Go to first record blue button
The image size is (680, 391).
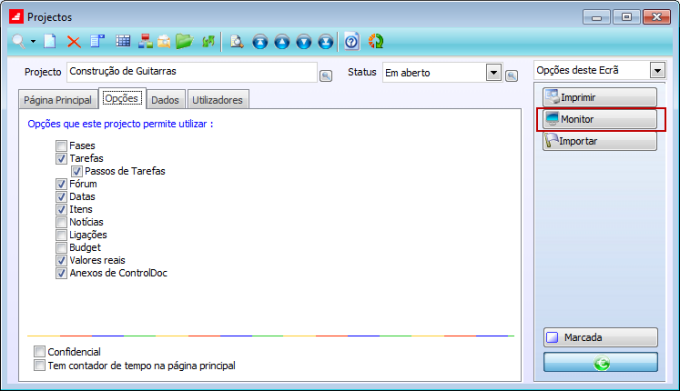click(260, 42)
